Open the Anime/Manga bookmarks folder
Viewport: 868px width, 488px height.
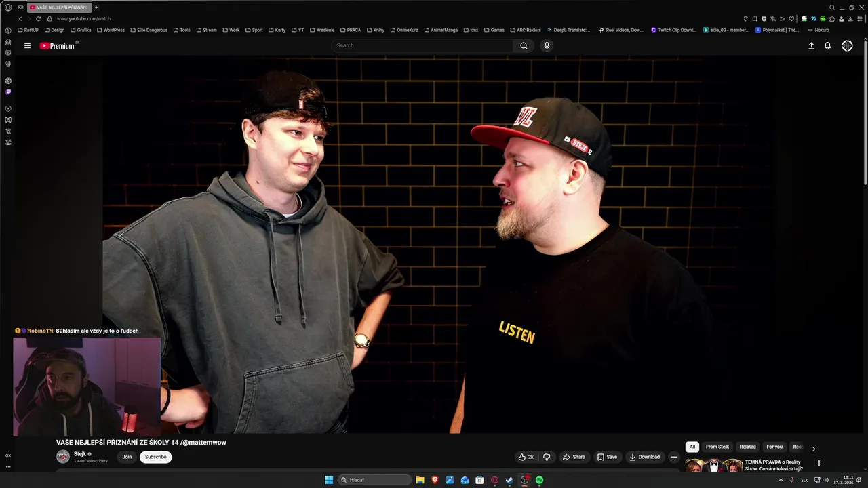click(x=441, y=30)
